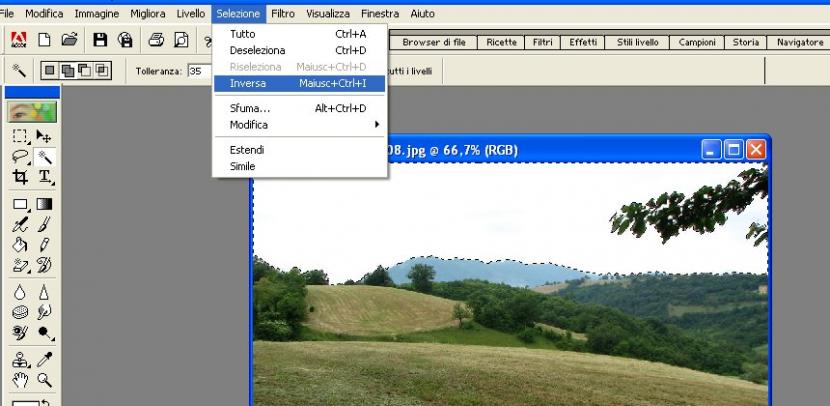Screen dimensions: 830x406
Task: Open the Visualizza menu
Action: 328,14
